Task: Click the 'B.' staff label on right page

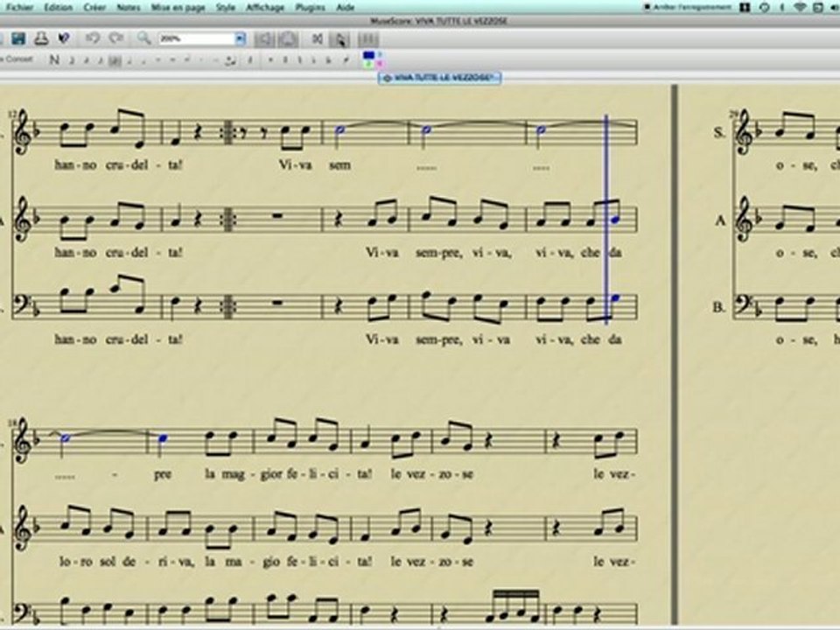Action: point(719,307)
